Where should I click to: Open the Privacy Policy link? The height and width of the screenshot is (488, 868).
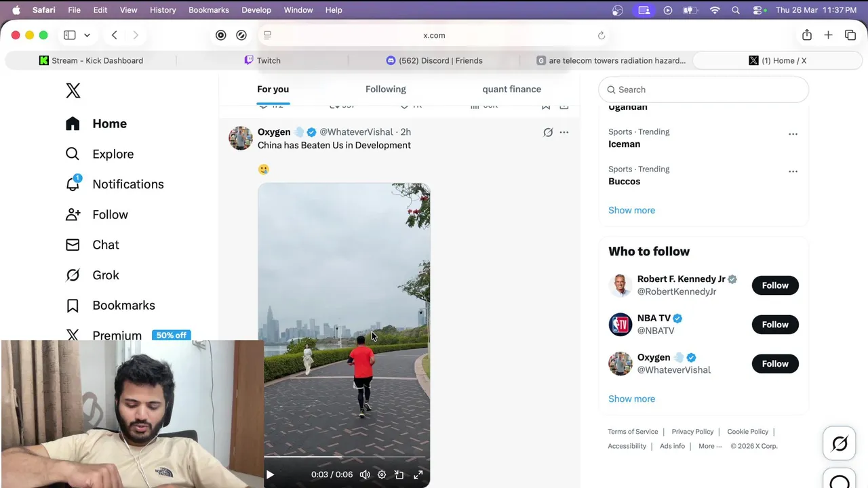(x=692, y=432)
